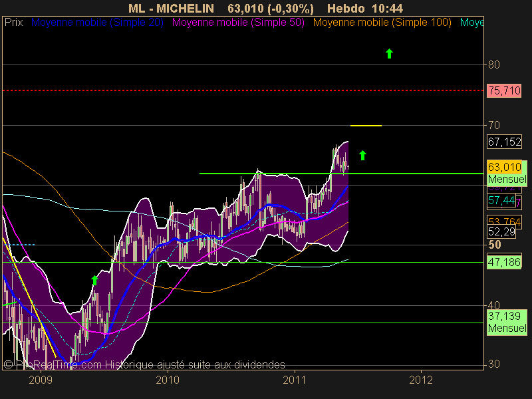Screen dimensions: 532x399
Task: Click the ML - MICHELIN chart title
Action: (x=171, y=8)
